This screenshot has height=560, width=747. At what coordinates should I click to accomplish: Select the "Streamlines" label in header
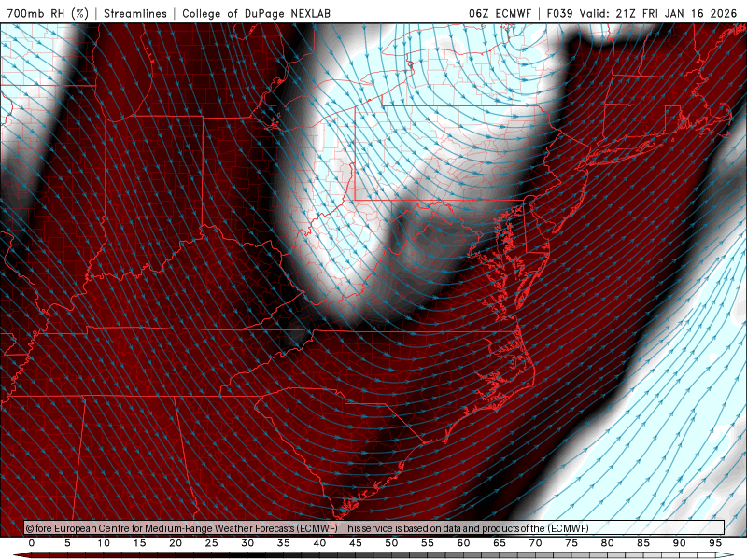135,13
